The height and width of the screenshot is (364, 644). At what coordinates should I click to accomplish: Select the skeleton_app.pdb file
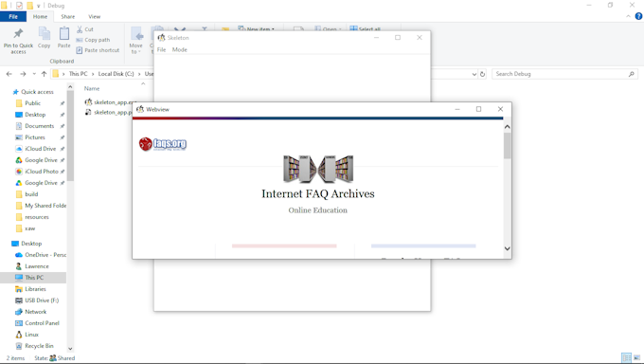(x=108, y=112)
